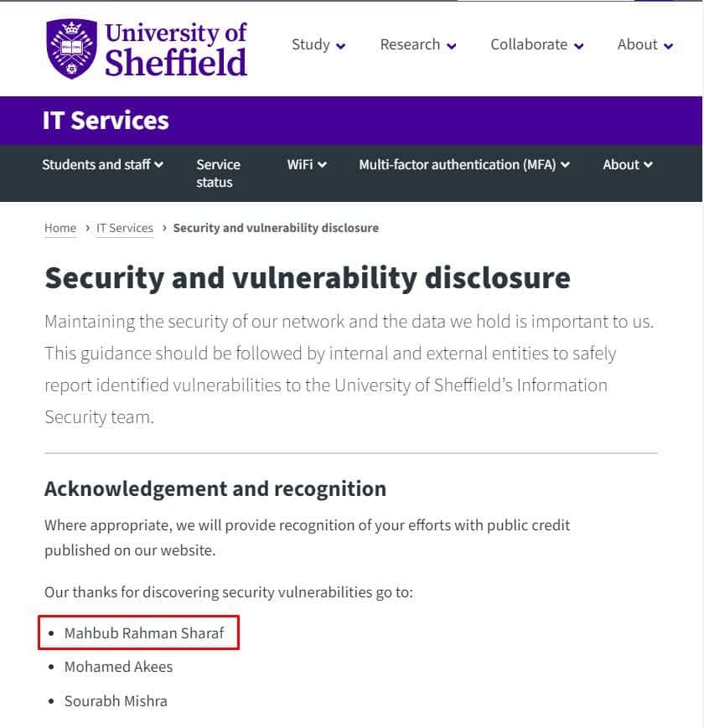Click the MFA menu chevron arrow

pos(566,164)
